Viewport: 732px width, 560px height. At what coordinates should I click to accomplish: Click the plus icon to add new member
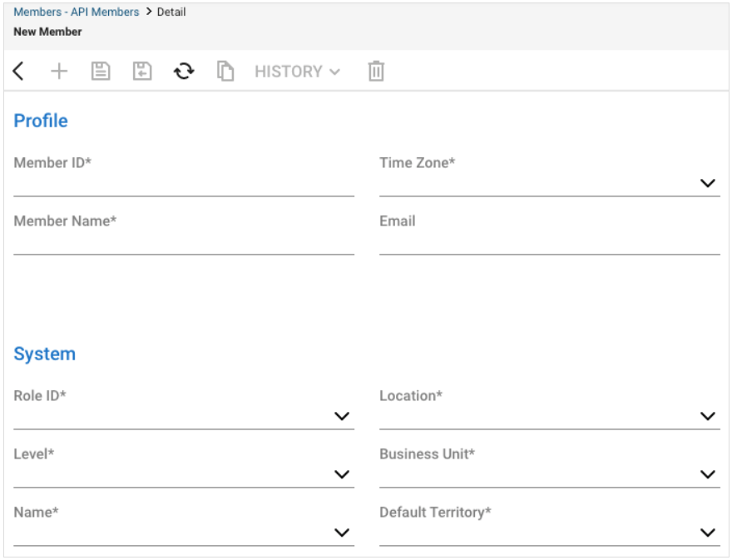[x=59, y=72]
